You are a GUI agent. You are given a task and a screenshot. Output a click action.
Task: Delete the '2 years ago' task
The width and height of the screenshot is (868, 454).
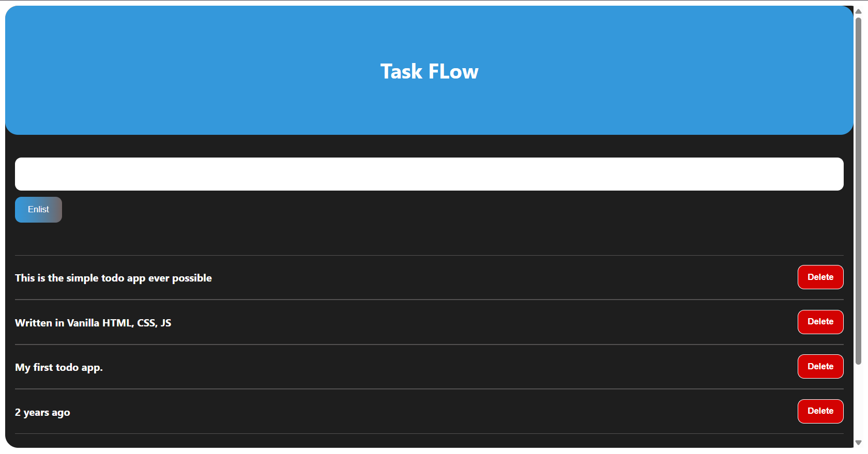pyautogui.click(x=820, y=411)
